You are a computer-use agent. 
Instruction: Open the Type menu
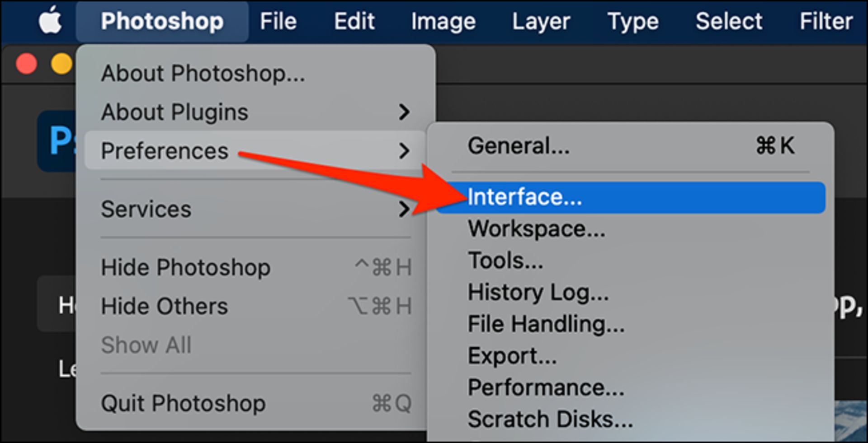pos(633,21)
